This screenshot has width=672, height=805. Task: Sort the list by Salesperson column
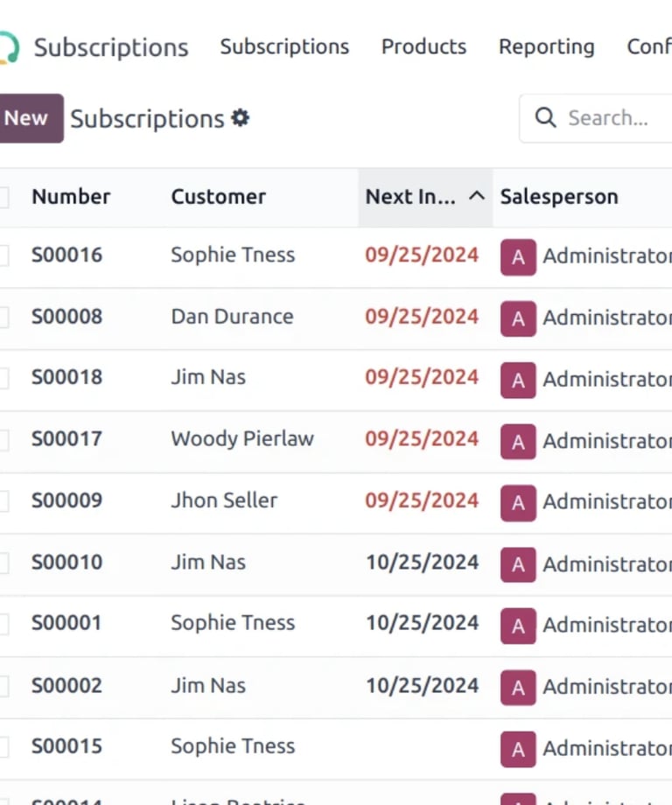559,197
